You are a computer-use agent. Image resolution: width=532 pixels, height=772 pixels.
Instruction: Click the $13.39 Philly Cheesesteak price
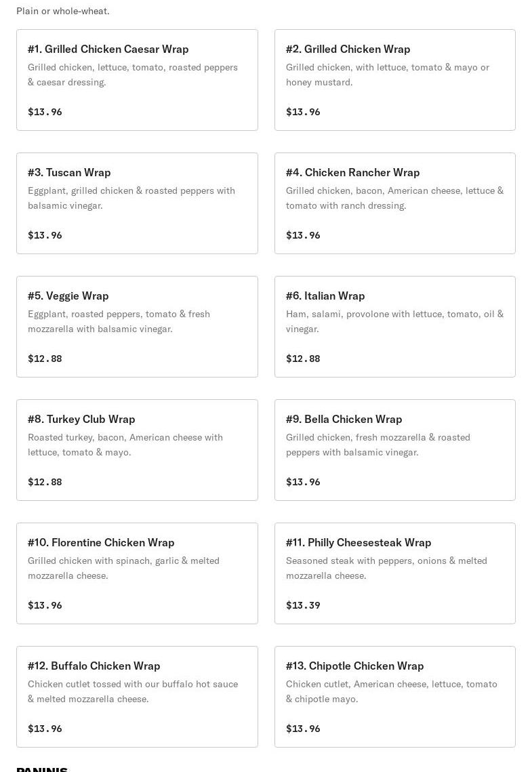click(x=303, y=605)
